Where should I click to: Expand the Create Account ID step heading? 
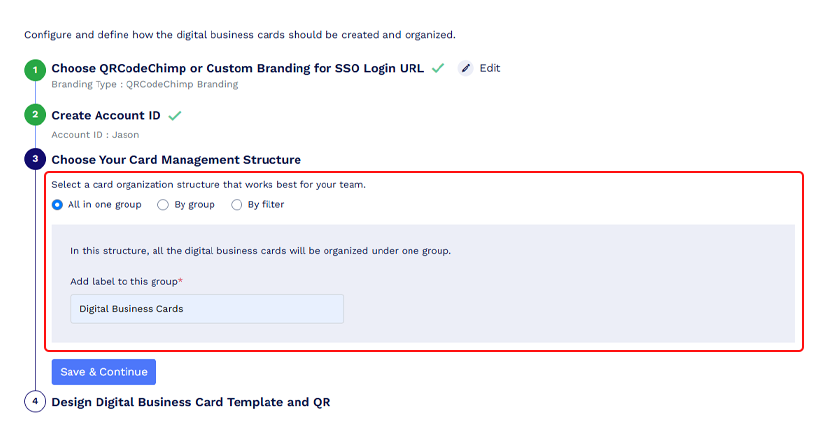tap(106, 115)
